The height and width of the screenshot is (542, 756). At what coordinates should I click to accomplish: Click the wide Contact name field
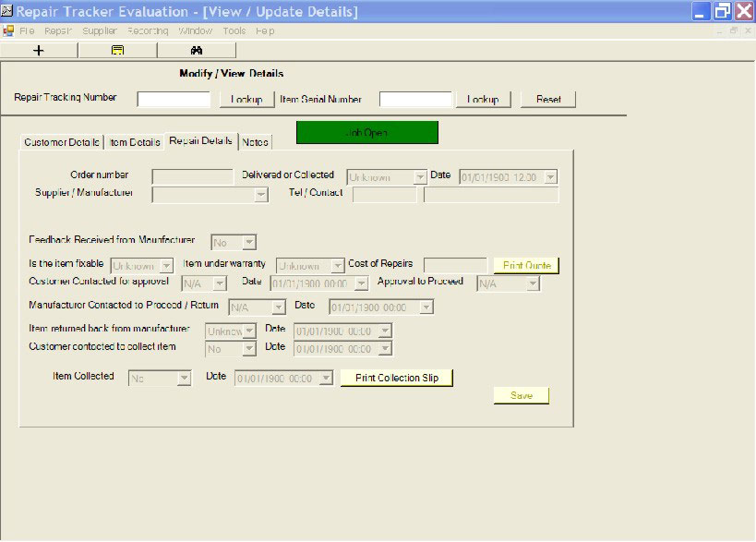491,195
